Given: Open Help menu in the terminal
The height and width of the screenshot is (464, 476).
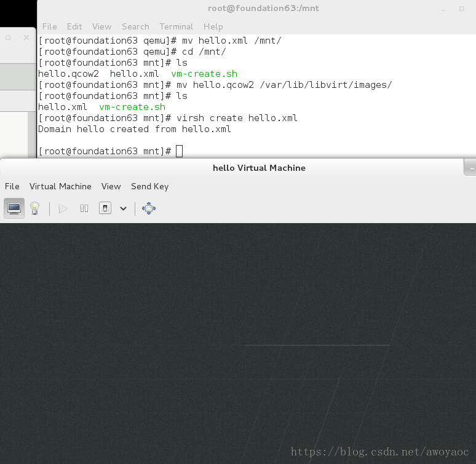Looking at the screenshot, I should pyautogui.click(x=213, y=26).
